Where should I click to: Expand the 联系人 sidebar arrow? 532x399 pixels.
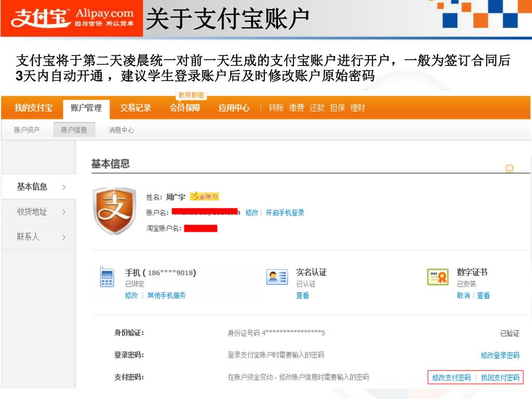coord(64,237)
